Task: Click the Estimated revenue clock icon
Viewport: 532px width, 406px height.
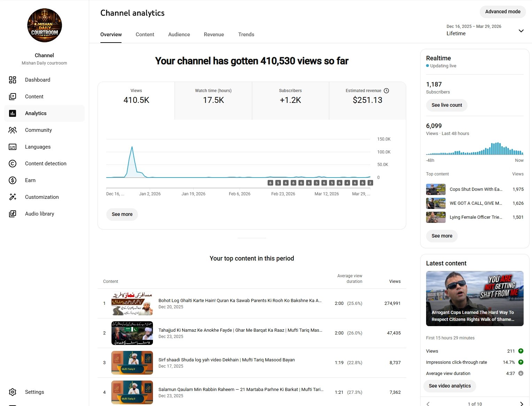Action: tap(386, 91)
